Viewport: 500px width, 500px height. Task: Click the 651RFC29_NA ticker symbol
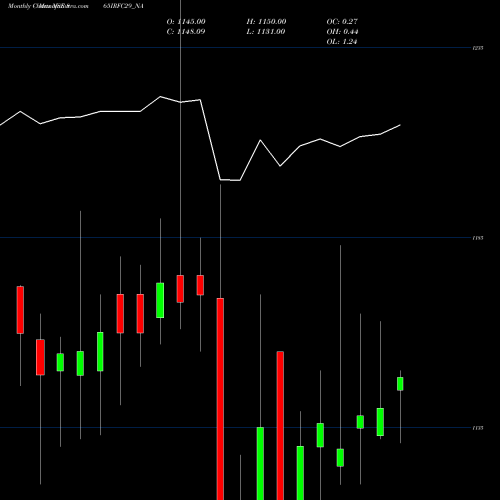(123, 6)
